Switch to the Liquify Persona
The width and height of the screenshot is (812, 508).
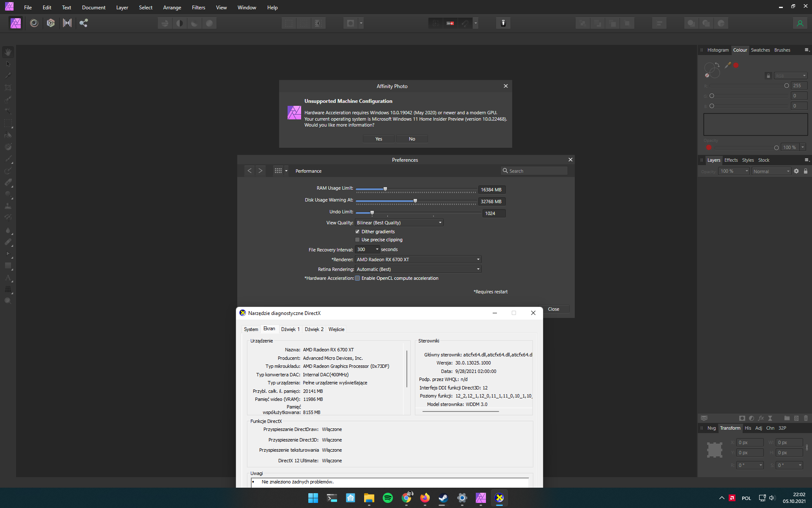pyautogui.click(x=34, y=23)
